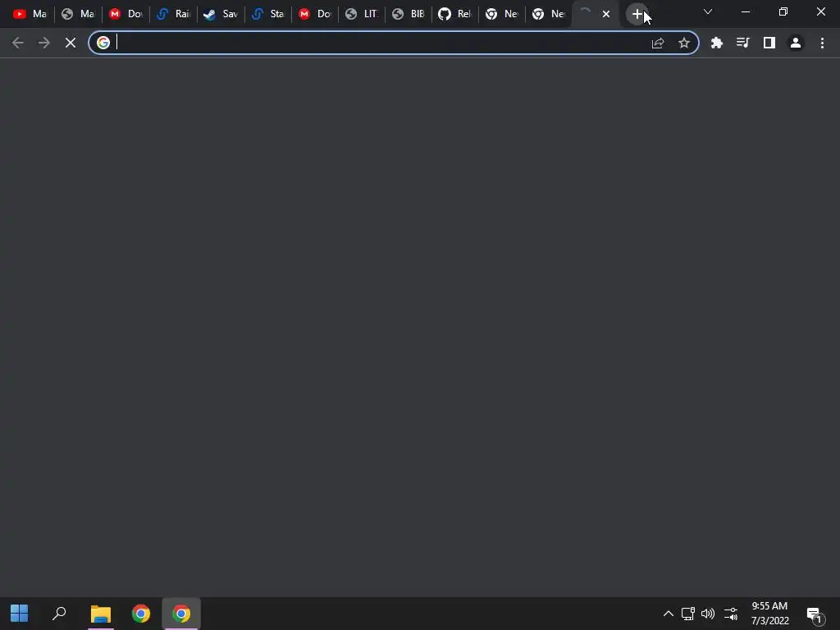Switch to the "Rai" tab
The width and height of the screenshot is (840, 630).
(172, 14)
